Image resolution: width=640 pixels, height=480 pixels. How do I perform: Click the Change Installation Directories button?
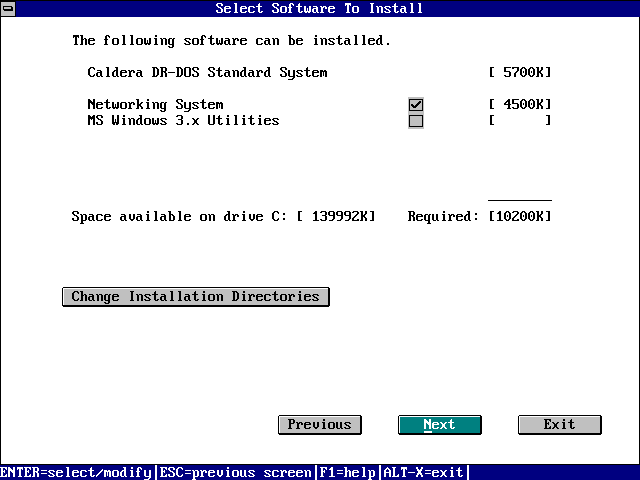[x=195, y=297]
